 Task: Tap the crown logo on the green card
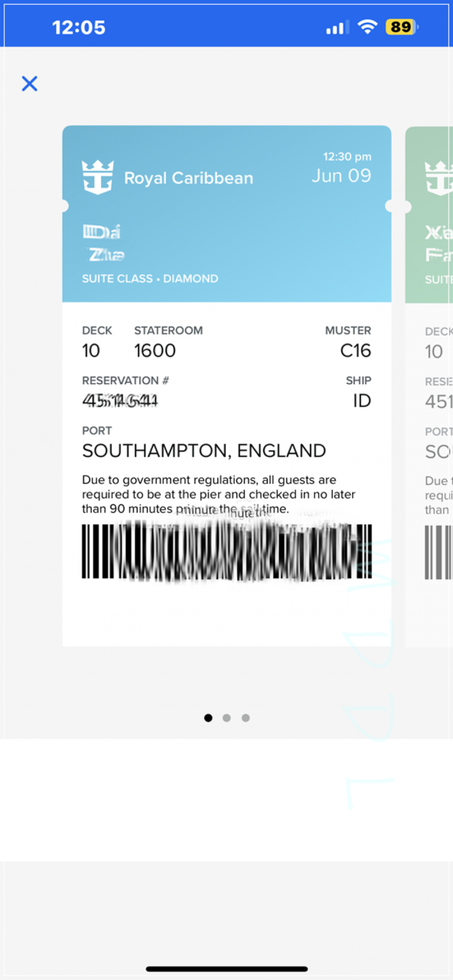tap(439, 178)
